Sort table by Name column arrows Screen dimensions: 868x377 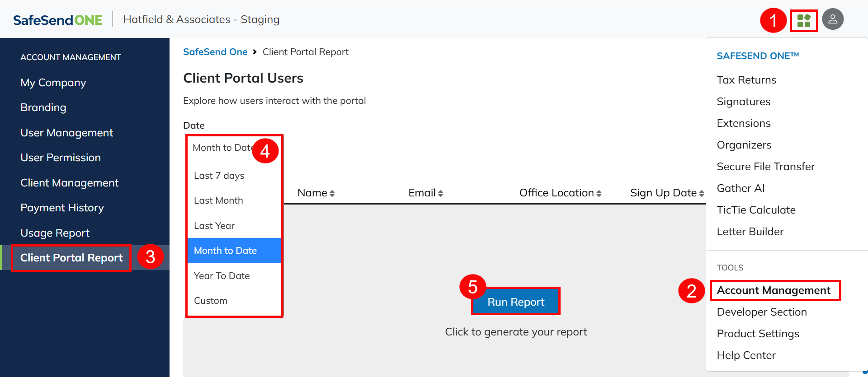(332, 193)
